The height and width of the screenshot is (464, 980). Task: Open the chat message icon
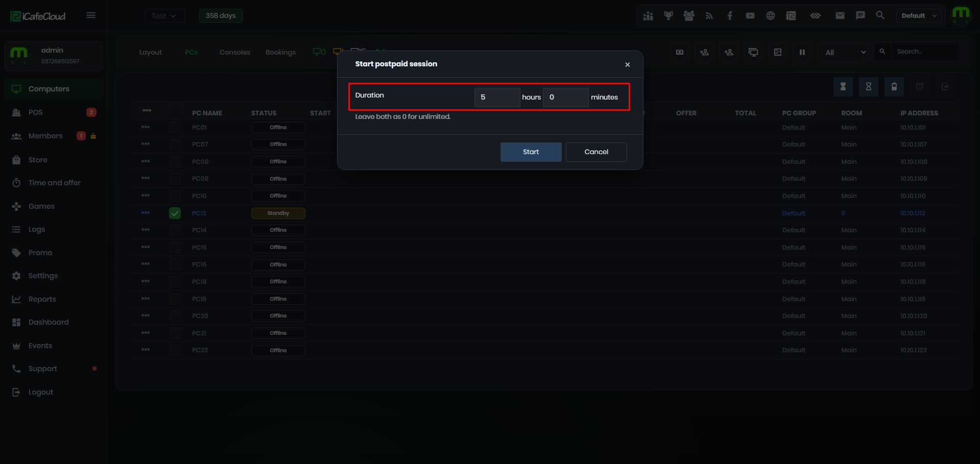[x=860, y=16]
